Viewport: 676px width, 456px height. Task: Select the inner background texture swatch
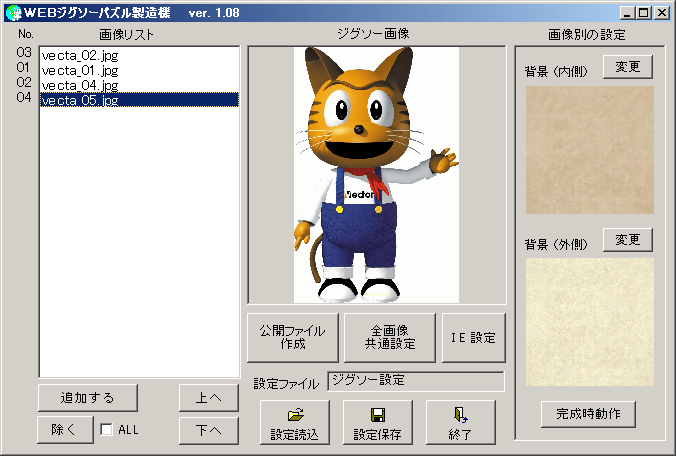590,150
